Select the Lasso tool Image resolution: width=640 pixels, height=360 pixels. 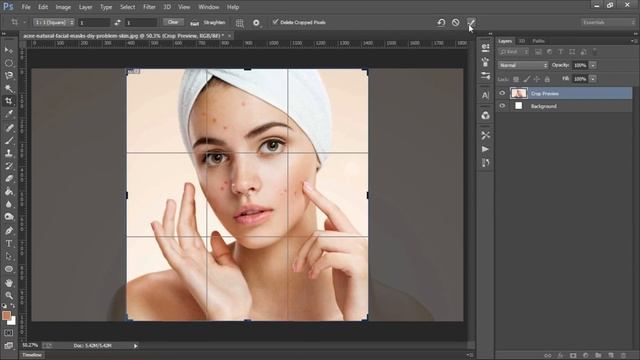(x=9, y=76)
